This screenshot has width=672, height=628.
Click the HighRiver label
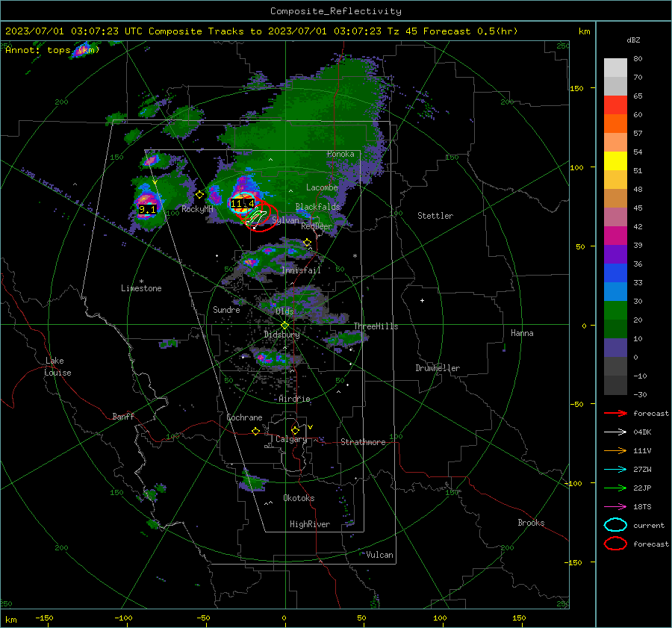310,524
